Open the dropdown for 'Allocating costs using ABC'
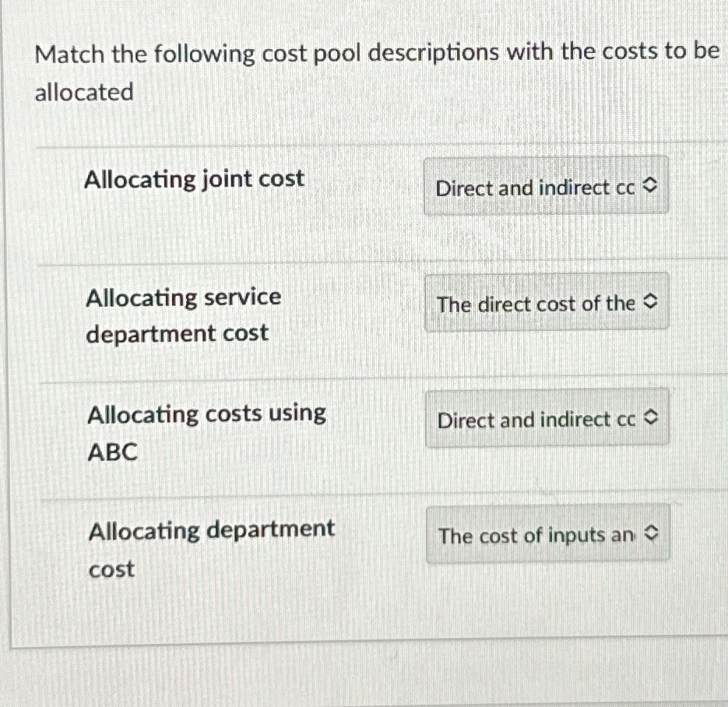Screen dimensions: 728x707 pos(545,418)
